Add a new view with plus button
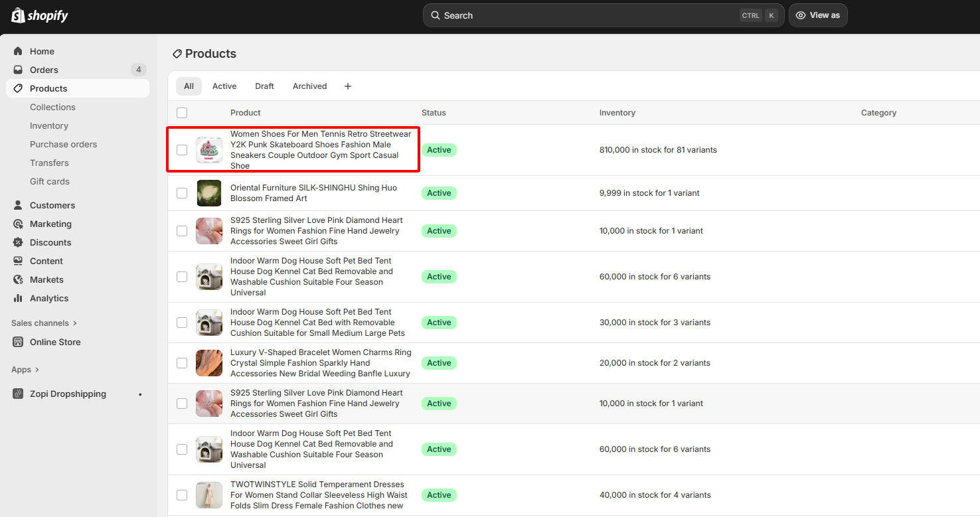This screenshot has width=980, height=517. (x=347, y=86)
